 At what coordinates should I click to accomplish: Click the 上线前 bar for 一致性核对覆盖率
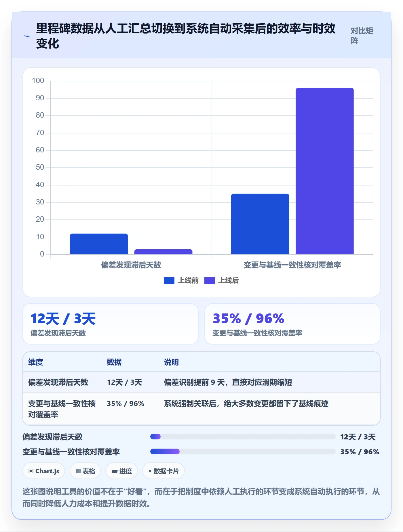point(260,224)
